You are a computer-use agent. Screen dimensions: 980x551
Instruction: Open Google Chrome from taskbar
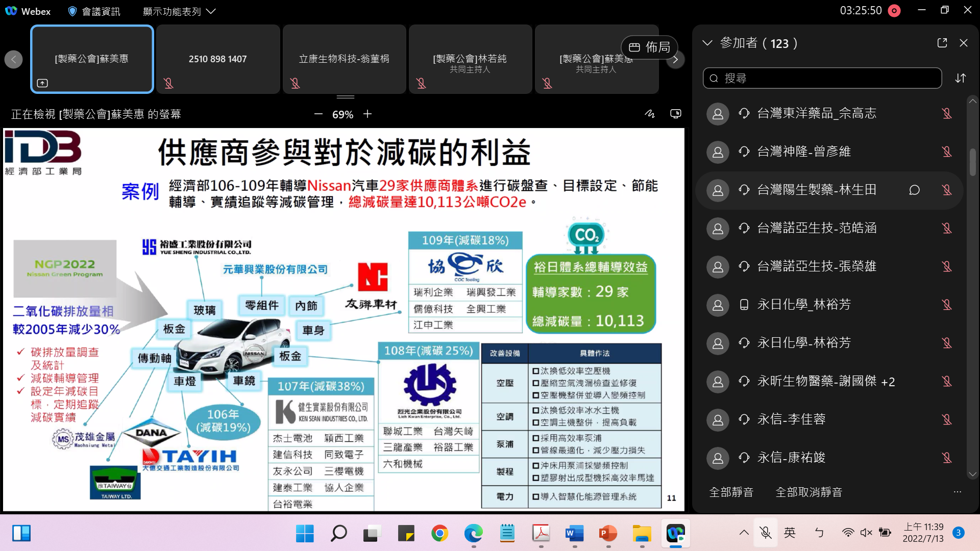(439, 534)
